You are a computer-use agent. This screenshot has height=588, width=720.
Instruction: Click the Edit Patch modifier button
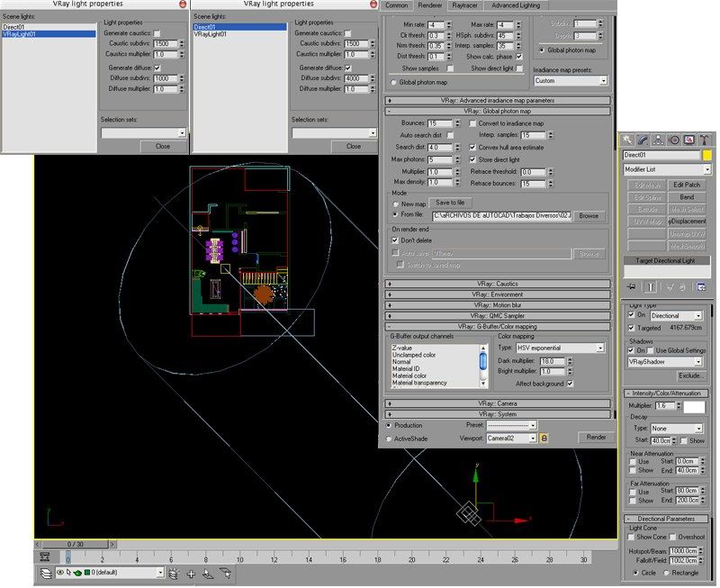(687, 185)
